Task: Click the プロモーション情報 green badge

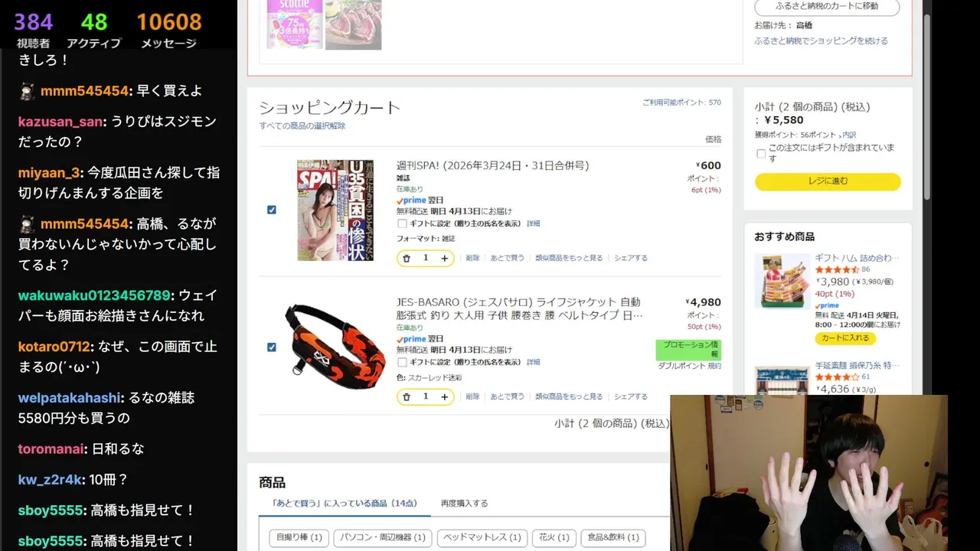Action: (688, 350)
